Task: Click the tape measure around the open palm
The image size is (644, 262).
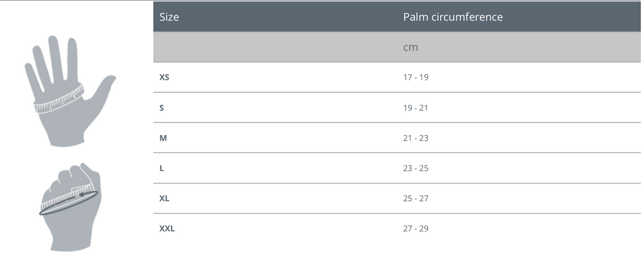Action: (58, 98)
